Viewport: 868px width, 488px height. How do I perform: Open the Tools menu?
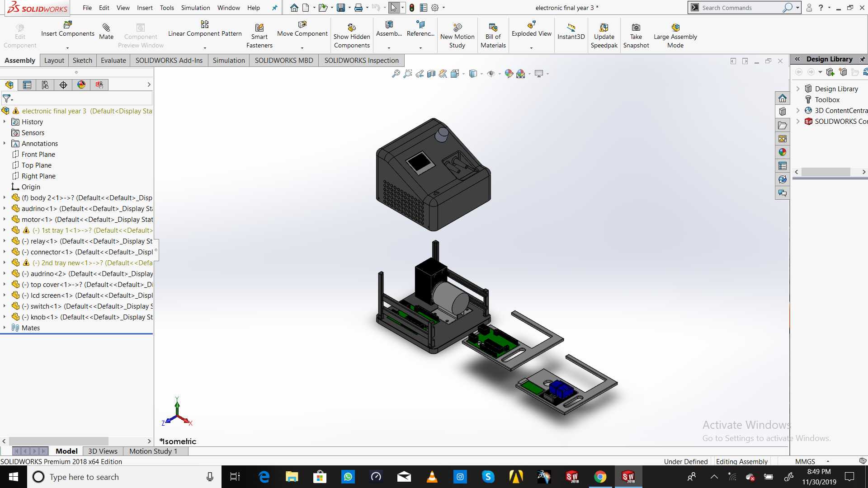(x=167, y=8)
